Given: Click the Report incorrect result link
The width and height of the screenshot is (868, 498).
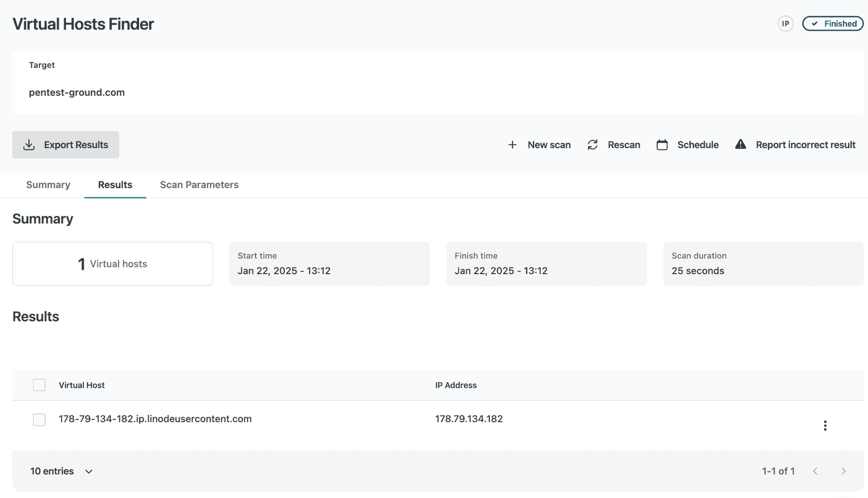Looking at the screenshot, I should 805,145.
